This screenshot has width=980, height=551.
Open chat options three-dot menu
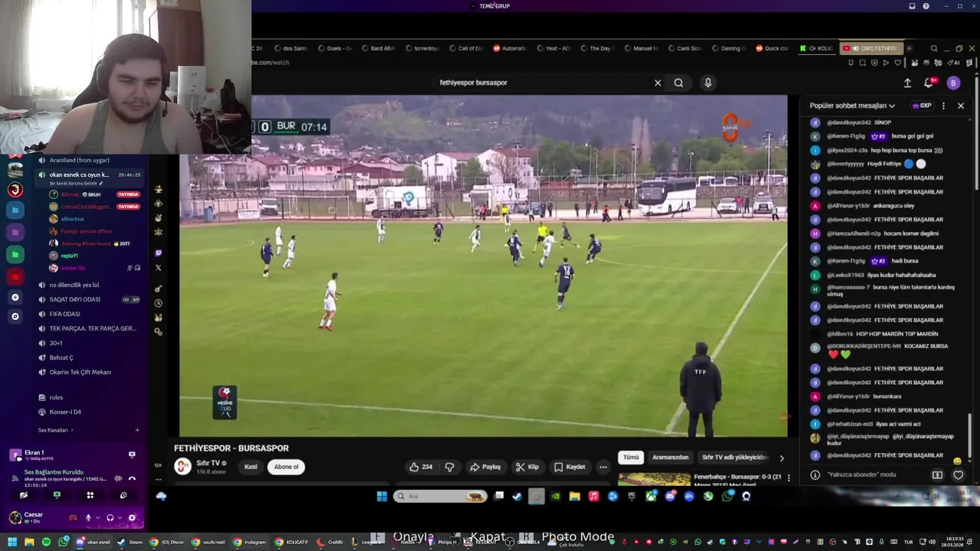943,106
